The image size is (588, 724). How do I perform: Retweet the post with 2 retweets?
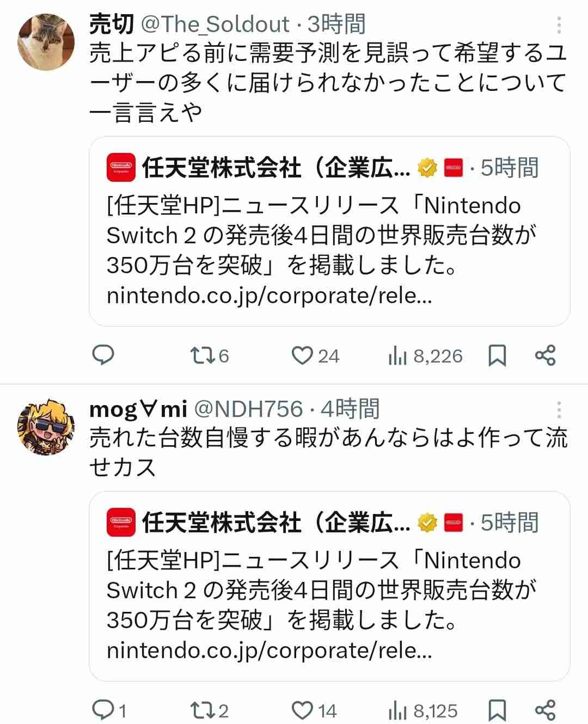[209, 710]
